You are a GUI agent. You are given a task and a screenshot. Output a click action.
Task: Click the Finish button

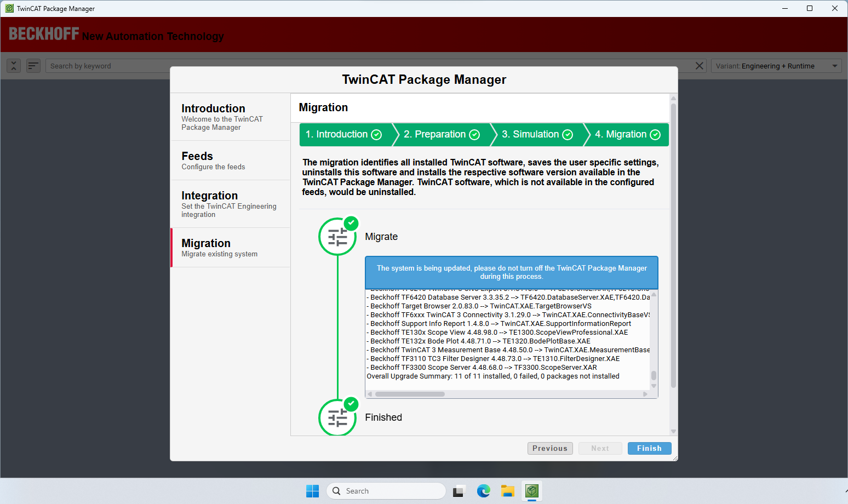point(649,448)
